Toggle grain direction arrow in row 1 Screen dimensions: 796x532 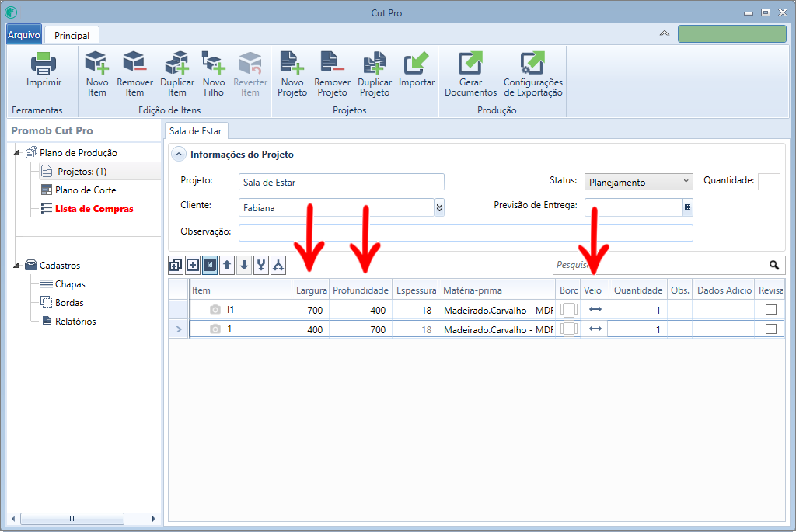point(595,329)
